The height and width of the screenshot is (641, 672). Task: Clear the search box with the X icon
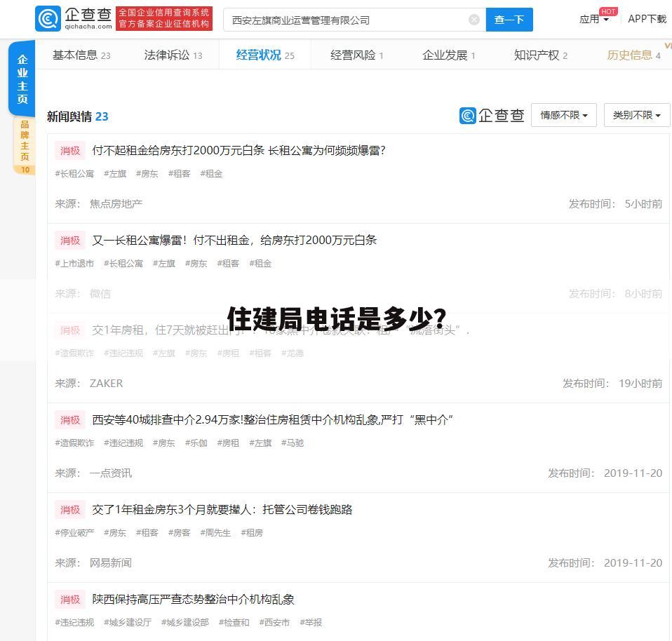pos(474,19)
